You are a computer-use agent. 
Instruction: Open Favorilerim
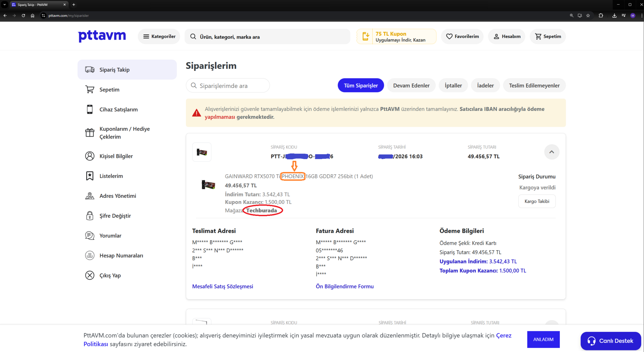(462, 36)
